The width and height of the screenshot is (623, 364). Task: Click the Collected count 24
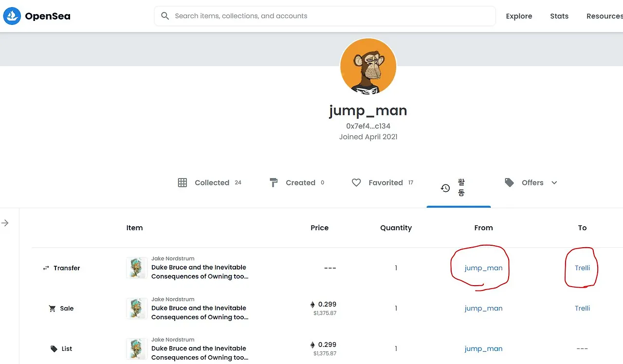(238, 182)
